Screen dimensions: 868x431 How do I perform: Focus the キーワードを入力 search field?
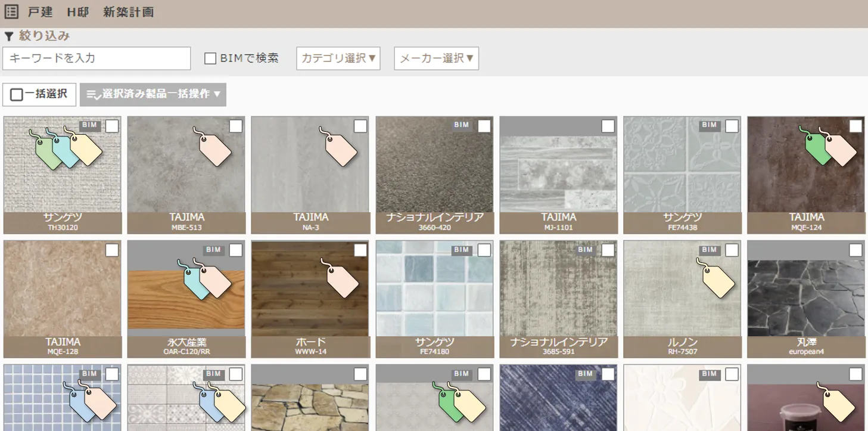tap(97, 58)
